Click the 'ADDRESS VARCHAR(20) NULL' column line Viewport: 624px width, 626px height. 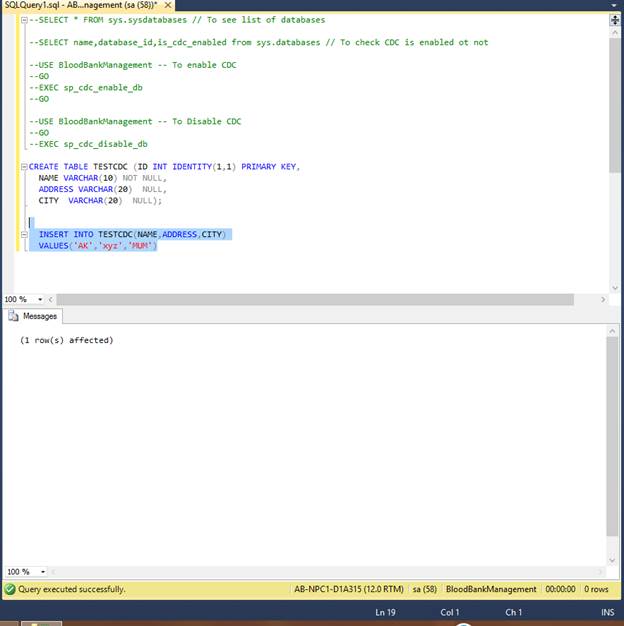(x=103, y=189)
